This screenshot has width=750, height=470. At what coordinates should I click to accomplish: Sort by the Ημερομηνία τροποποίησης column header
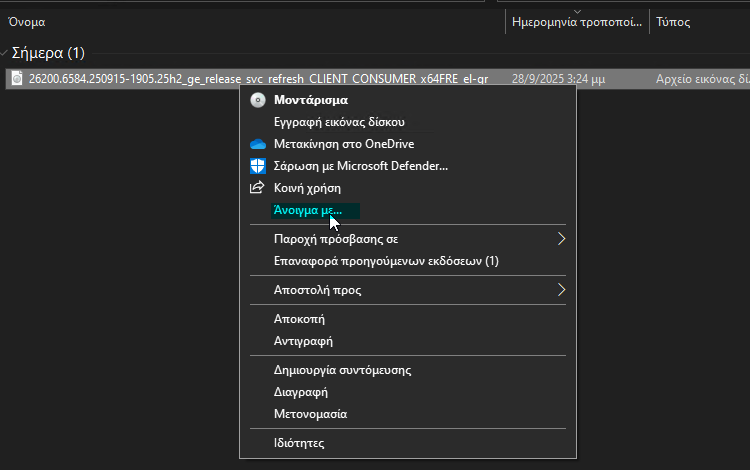click(x=577, y=22)
